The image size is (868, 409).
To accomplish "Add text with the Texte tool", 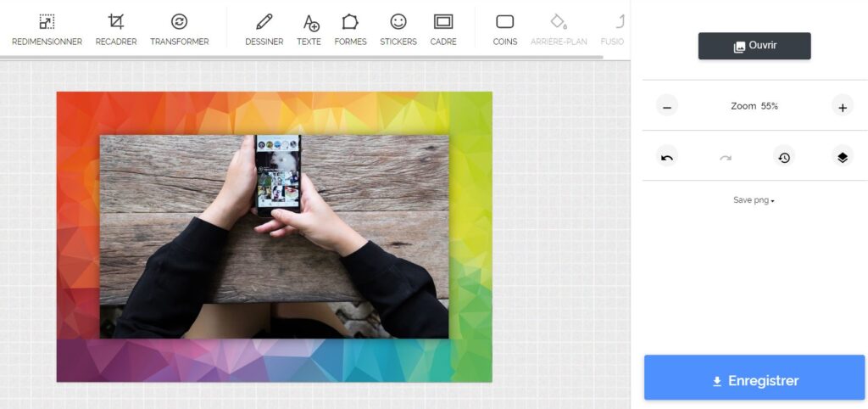I will click(x=309, y=29).
